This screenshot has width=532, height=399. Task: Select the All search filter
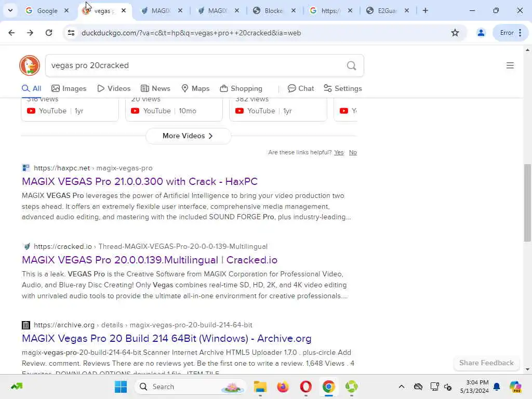[x=31, y=88]
